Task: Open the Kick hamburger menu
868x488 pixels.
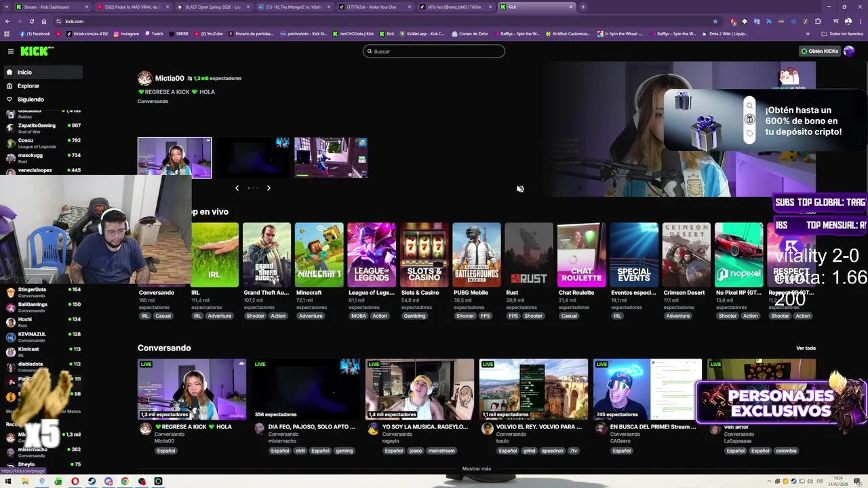Action: click(11, 51)
